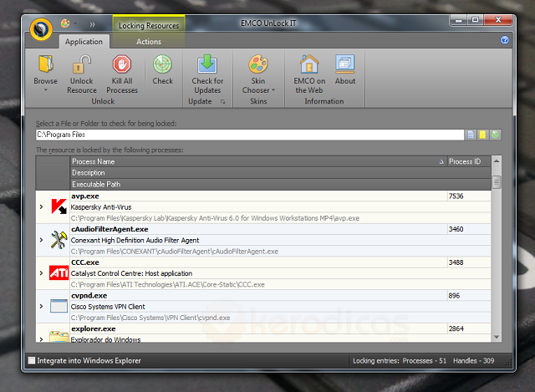
Task: Click the Check radar icon
Action: point(162,64)
